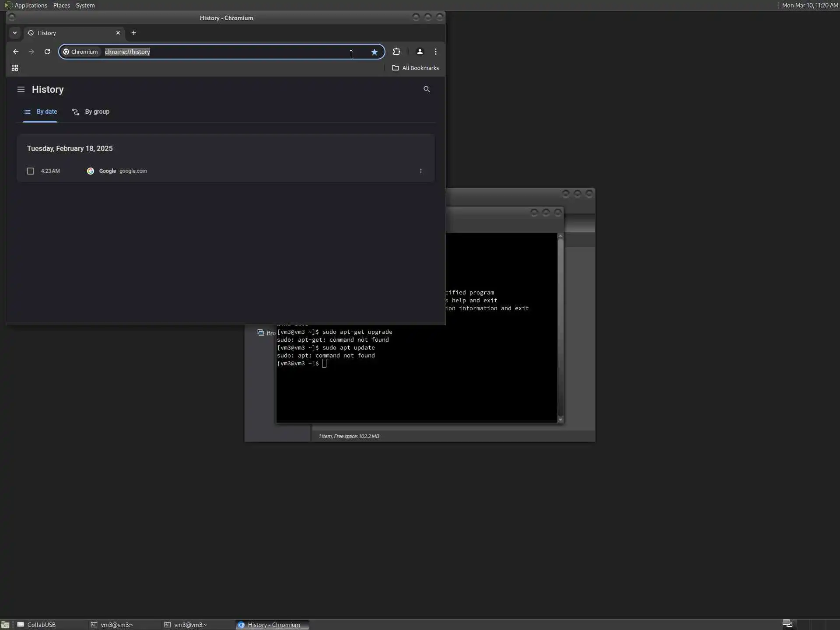840x630 pixels.
Task: Open the Places menu
Action: (x=61, y=5)
